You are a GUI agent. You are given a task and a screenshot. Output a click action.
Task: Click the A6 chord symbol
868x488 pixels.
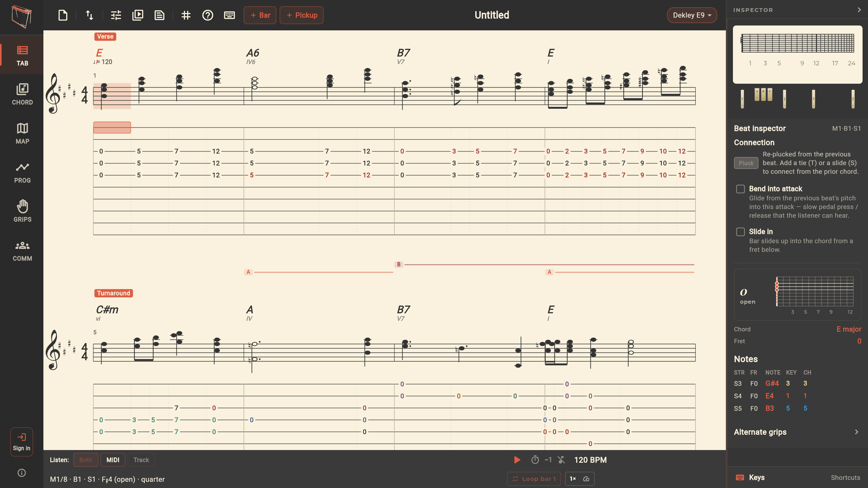point(252,53)
